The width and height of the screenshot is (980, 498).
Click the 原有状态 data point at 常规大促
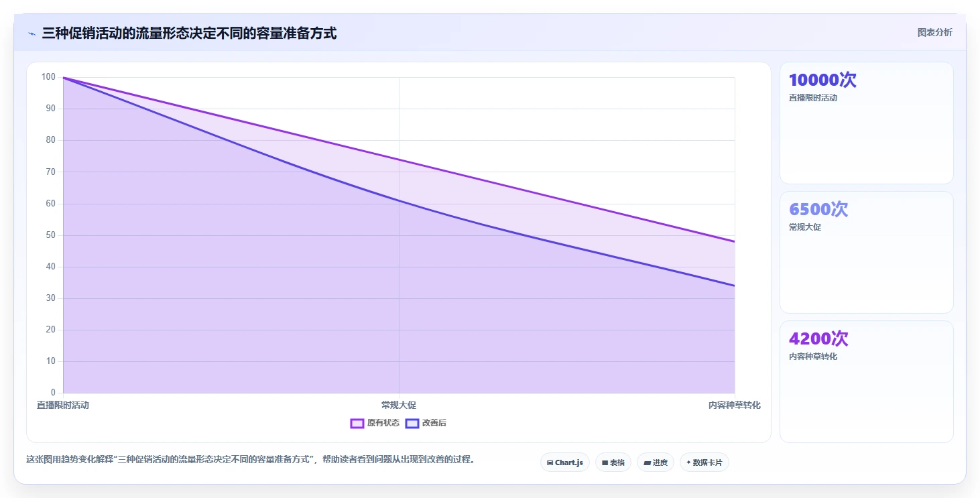click(399, 160)
